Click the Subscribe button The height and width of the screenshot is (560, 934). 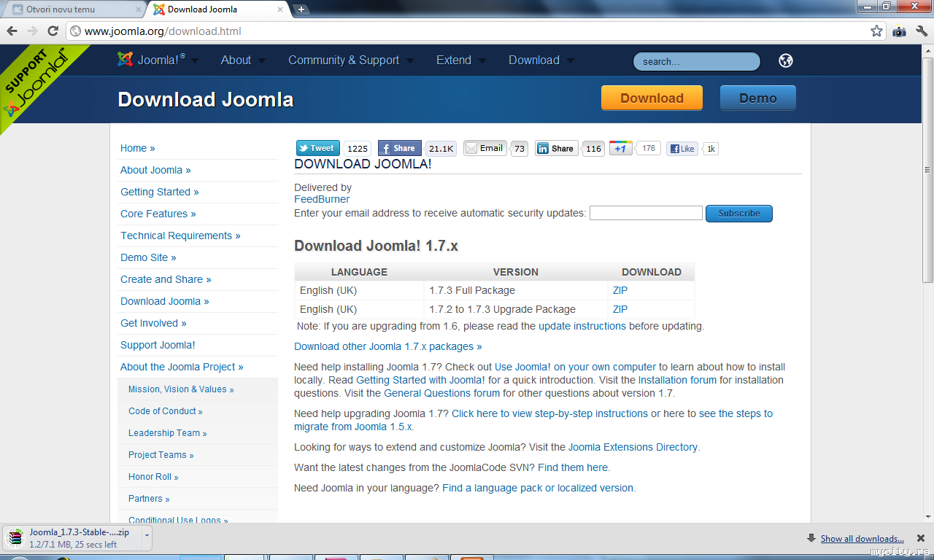point(738,214)
